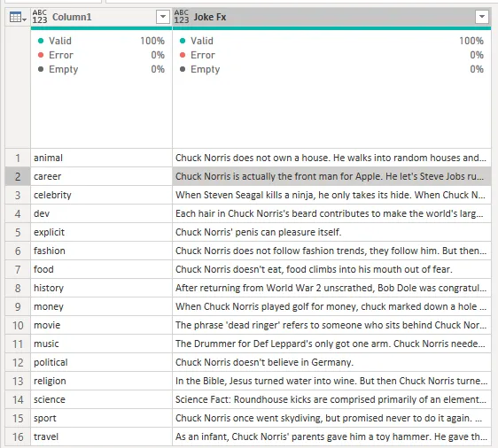Click the 'movie' cell

point(101,325)
